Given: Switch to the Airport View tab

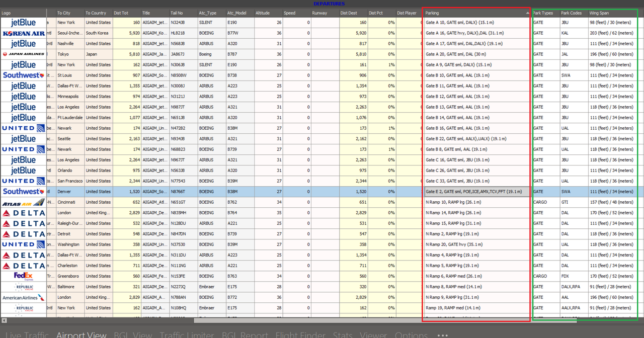Looking at the screenshot, I should tap(81, 334).
